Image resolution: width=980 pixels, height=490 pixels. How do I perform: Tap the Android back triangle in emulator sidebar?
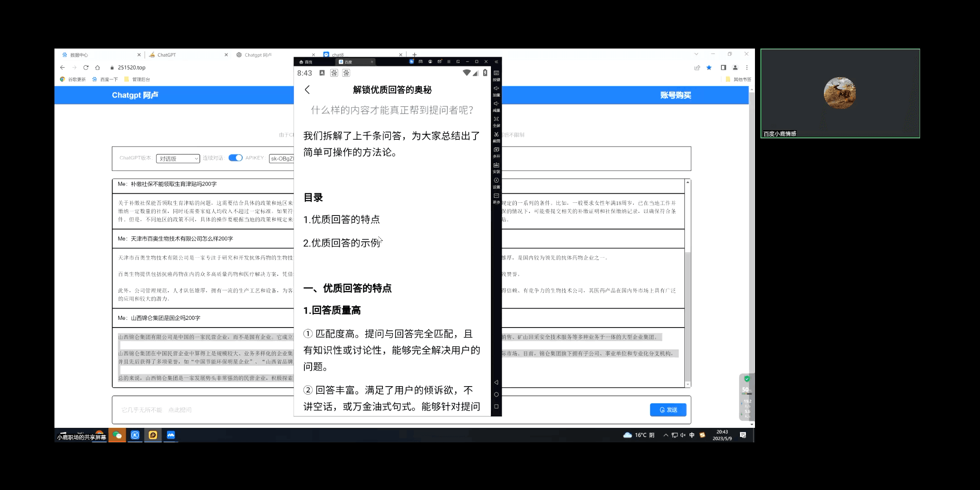click(x=496, y=382)
